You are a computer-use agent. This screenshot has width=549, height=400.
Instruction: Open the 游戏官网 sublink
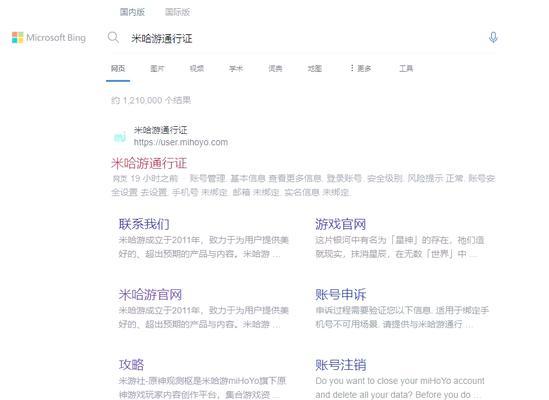341,224
